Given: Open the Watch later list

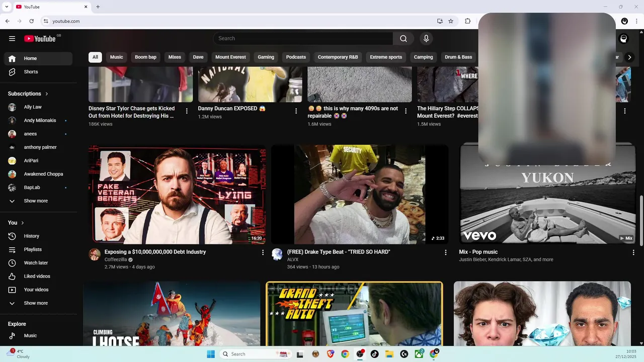Looking at the screenshot, I should click(38, 263).
